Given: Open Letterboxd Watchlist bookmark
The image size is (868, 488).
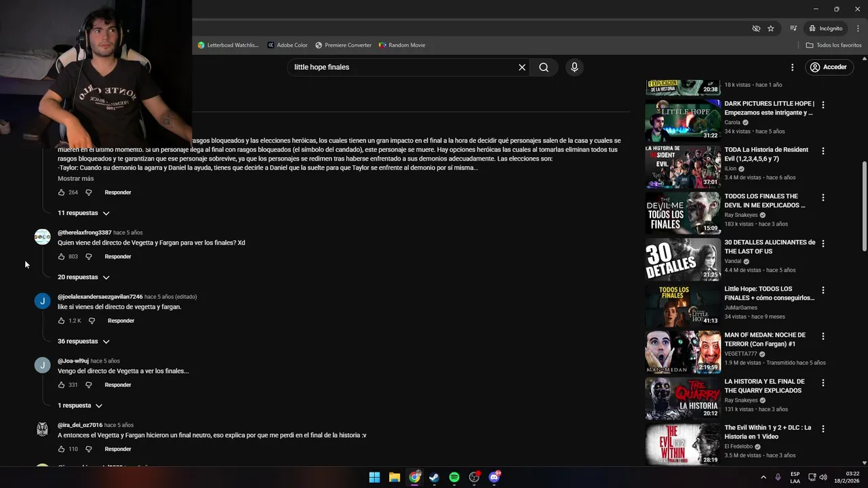Looking at the screenshot, I should click(229, 45).
